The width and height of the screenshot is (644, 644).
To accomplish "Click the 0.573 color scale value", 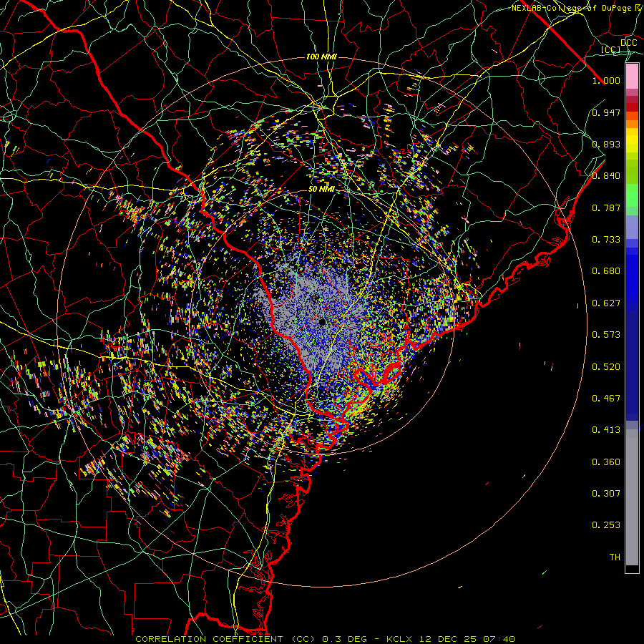I will click(x=606, y=335).
